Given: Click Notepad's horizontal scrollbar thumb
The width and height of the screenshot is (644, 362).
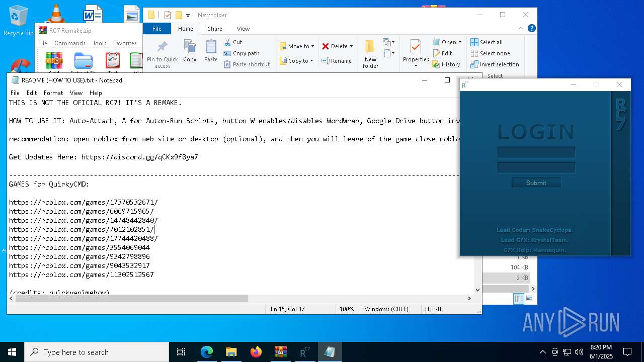Looking at the screenshot, I should [132, 298].
